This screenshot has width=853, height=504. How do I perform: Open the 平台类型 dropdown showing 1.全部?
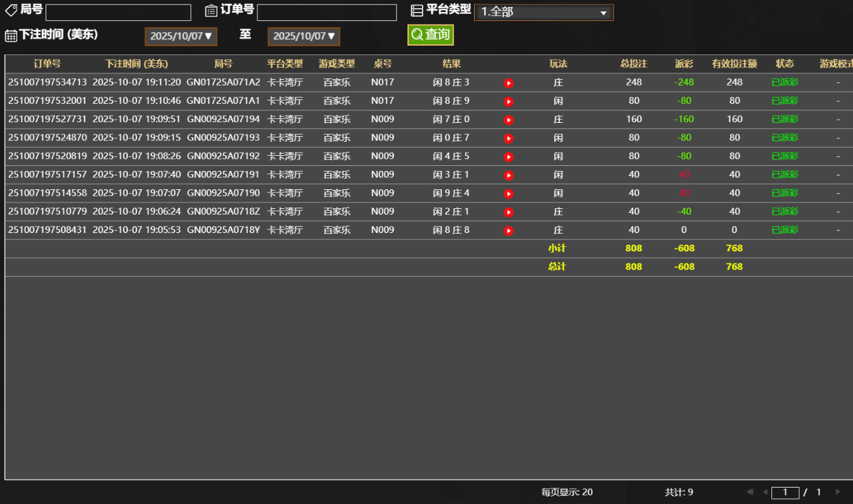coord(543,12)
